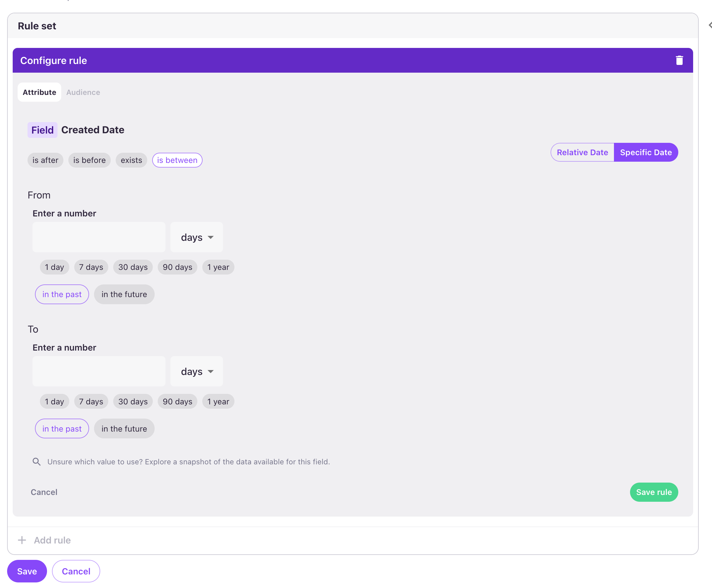Switch to Relative Date mode
Screen dimensions: 712x588
pyautogui.click(x=582, y=152)
